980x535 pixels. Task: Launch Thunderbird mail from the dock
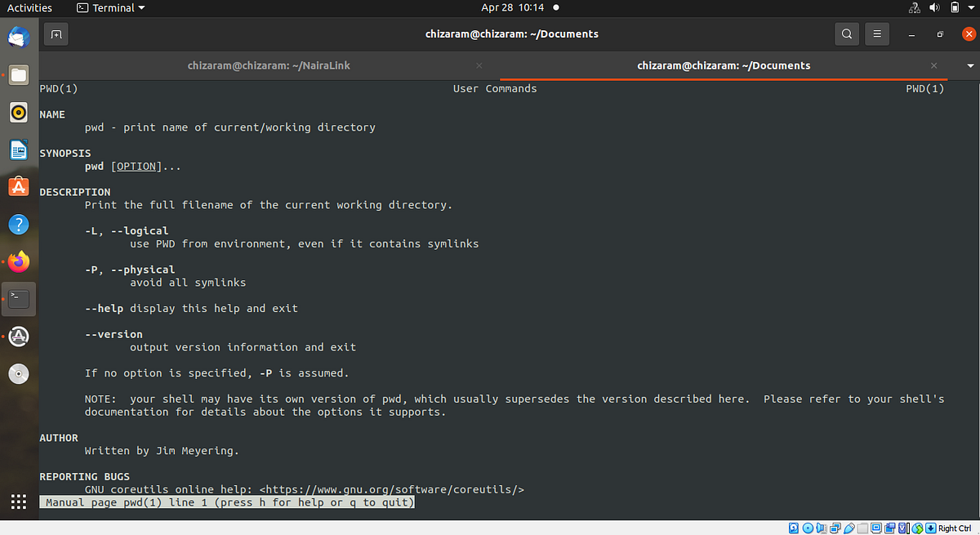[x=19, y=38]
